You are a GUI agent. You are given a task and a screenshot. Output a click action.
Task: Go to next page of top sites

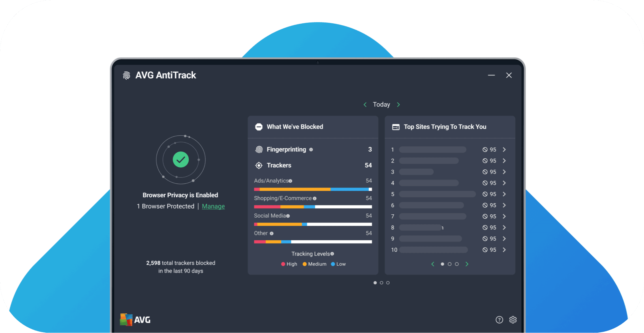467,264
